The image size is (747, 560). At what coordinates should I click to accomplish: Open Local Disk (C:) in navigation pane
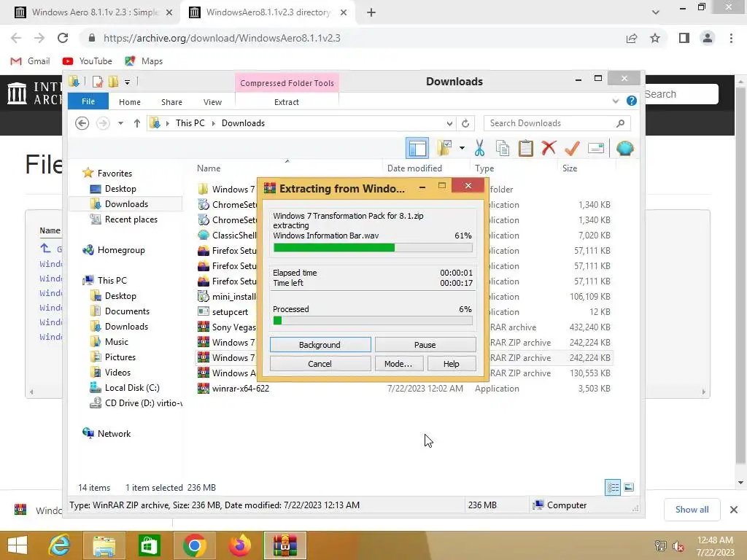pyautogui.click(x=132, y=388)
